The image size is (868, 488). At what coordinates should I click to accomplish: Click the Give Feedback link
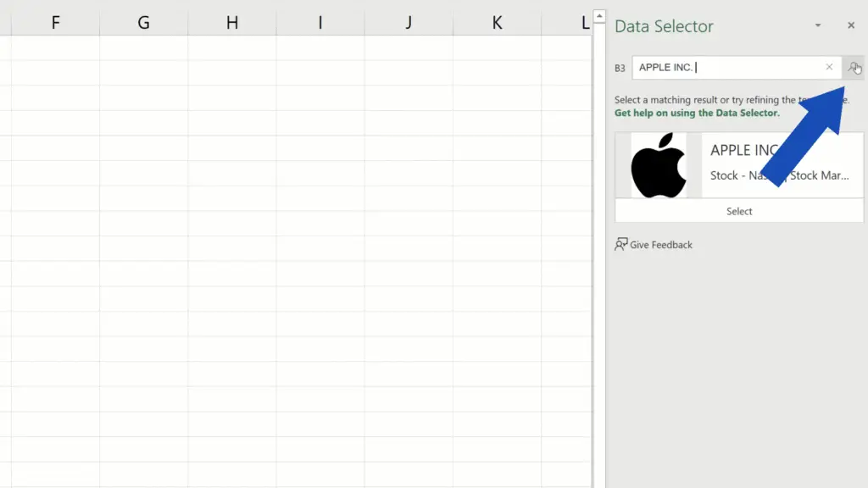coord(660,245)
